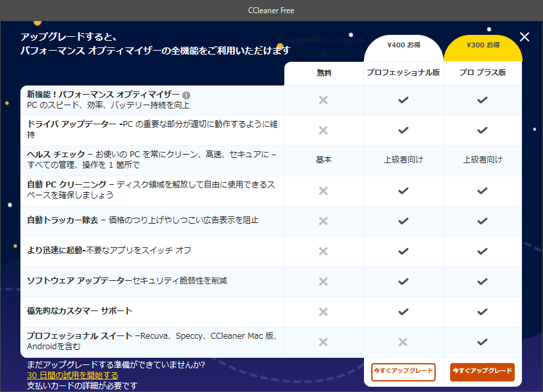543x392 pixels.
Task: Click 基本 in the ヘルス チェック row
Action: pos(324,160)
